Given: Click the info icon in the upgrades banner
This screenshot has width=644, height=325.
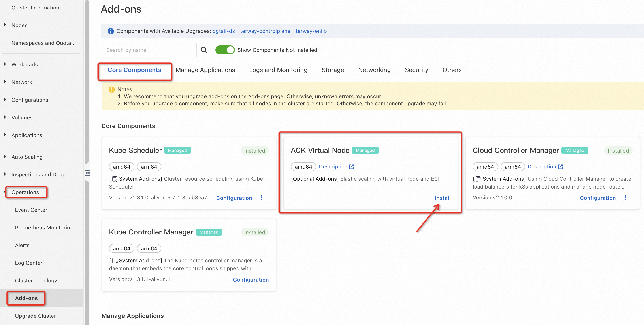Looking at the screenshot, I should click(110, 31).
